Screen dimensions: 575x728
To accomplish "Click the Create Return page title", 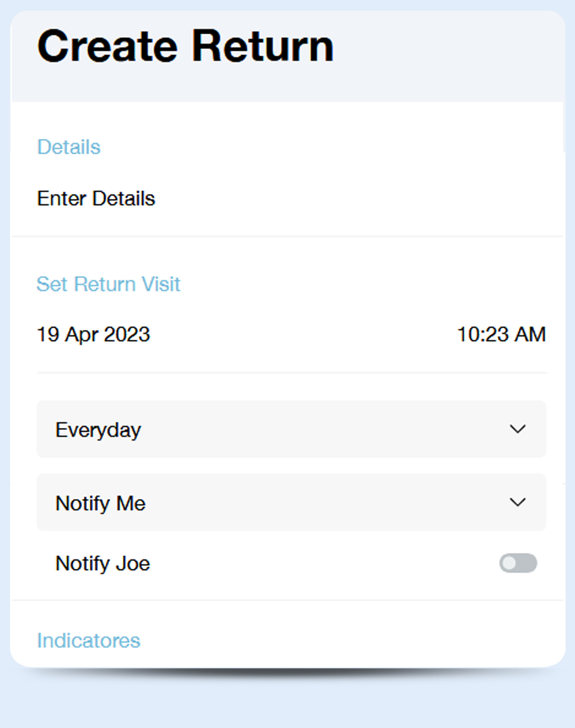I will (186, 46).
